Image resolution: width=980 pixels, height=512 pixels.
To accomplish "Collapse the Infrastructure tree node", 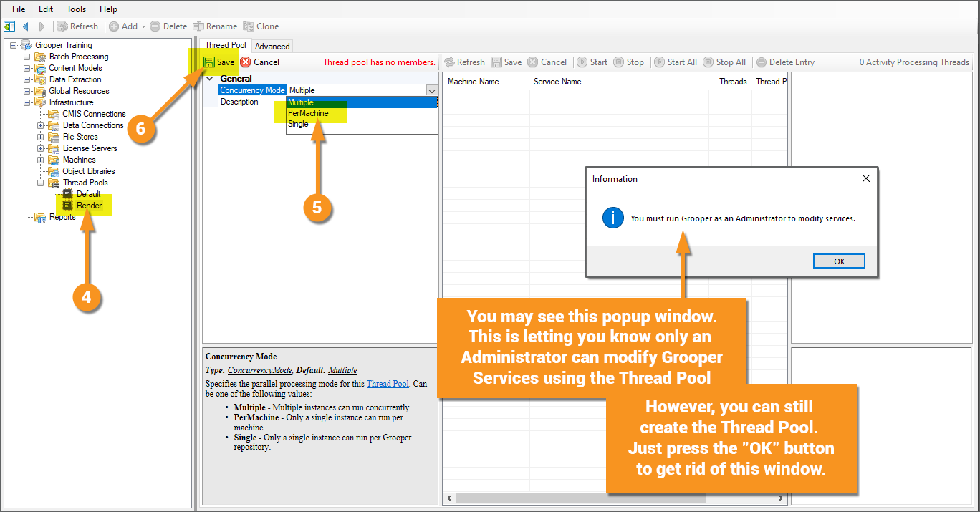I will (x=27, y=102).
